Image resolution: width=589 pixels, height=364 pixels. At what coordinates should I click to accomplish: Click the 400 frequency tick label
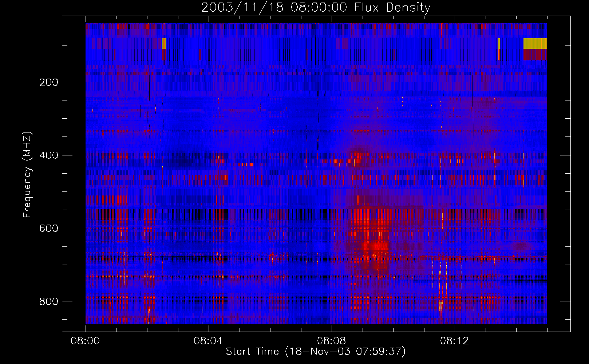[x=49, y=155]
